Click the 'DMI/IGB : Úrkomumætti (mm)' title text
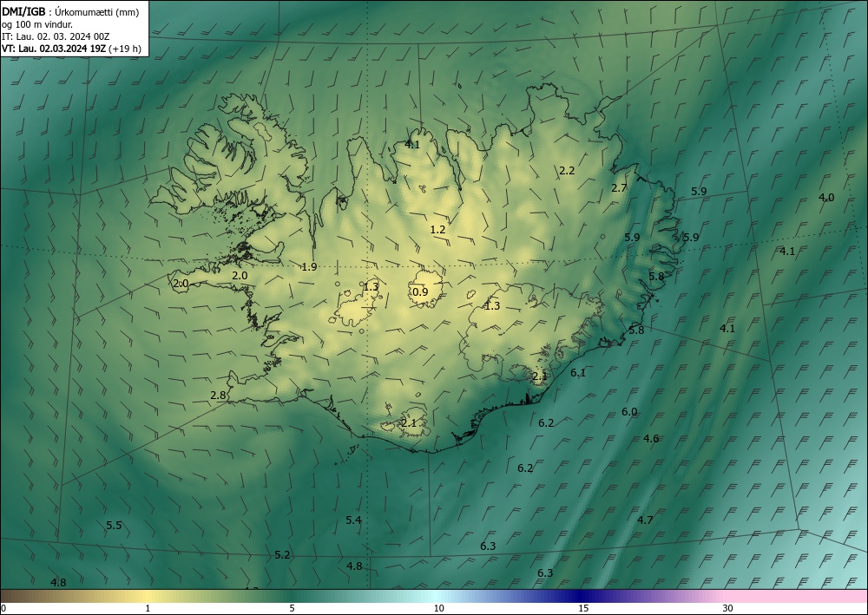868x615 pixels. pos(70,11)
